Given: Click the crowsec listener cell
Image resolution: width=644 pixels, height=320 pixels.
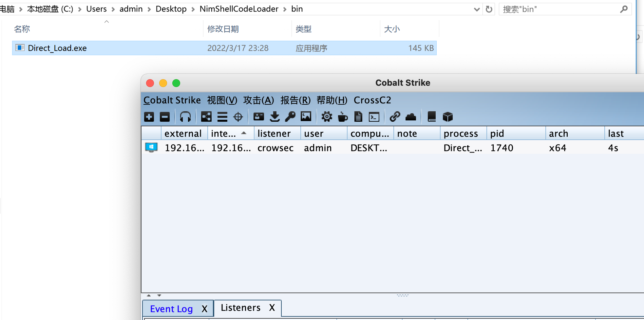Looking at the screenshot, I should click(275, 148).
